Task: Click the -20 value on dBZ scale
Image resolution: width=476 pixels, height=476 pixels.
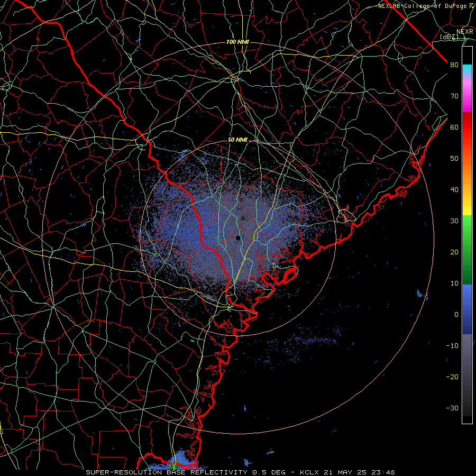Action: (452, 377)
